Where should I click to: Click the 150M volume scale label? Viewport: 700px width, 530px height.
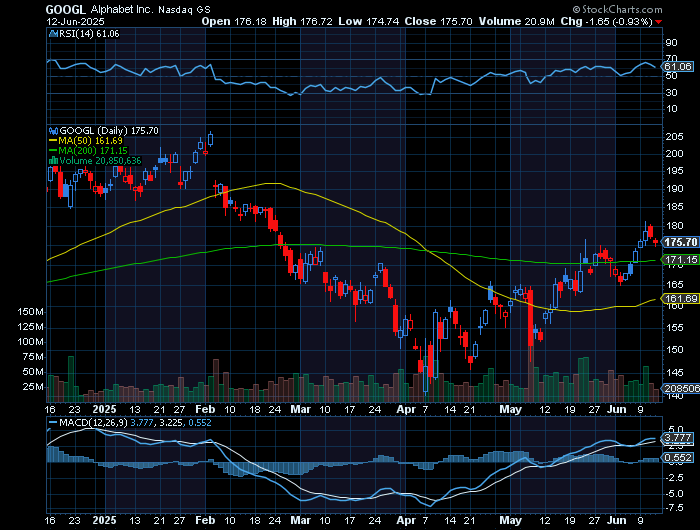tap(30, 312)
